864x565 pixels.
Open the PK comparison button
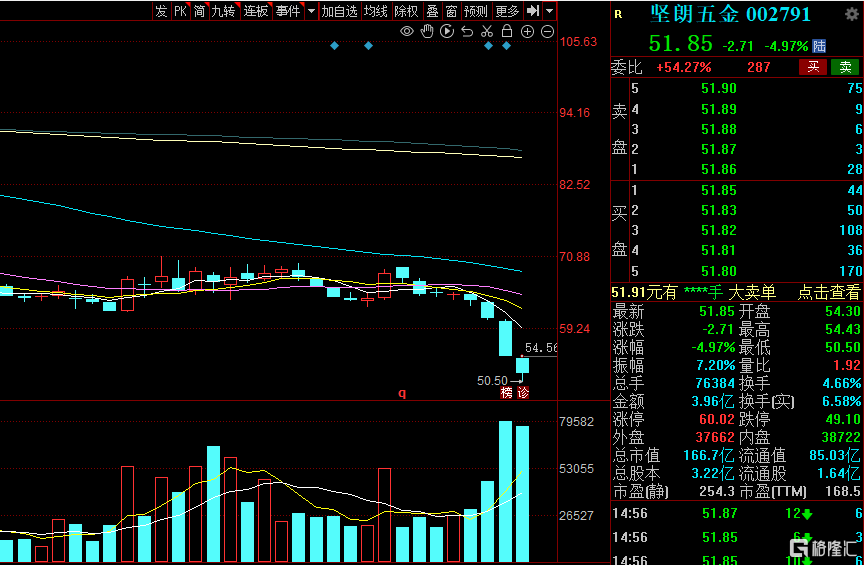click(x=180, y=10)
